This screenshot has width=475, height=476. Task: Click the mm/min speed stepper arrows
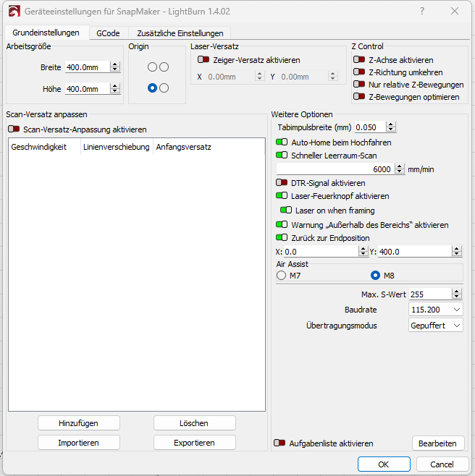point(400,169)
